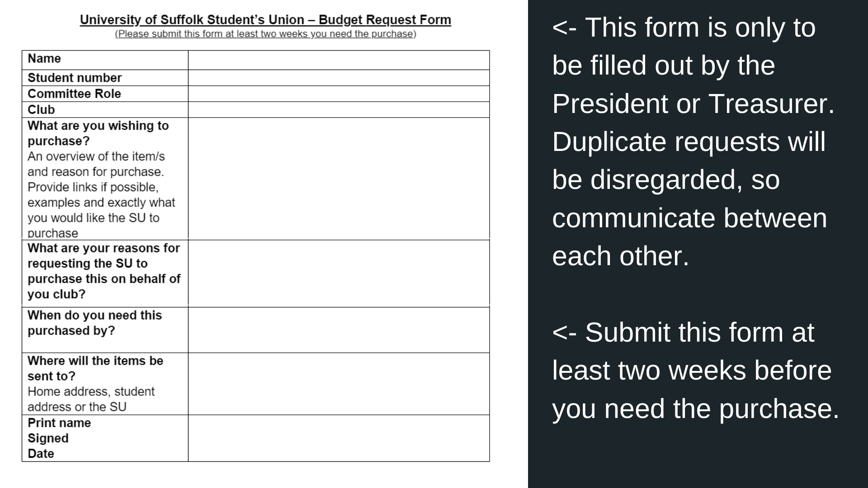Click the two weeks before purchase note
This screenshot has width=868, height=488.
click(x=696, y=371)
